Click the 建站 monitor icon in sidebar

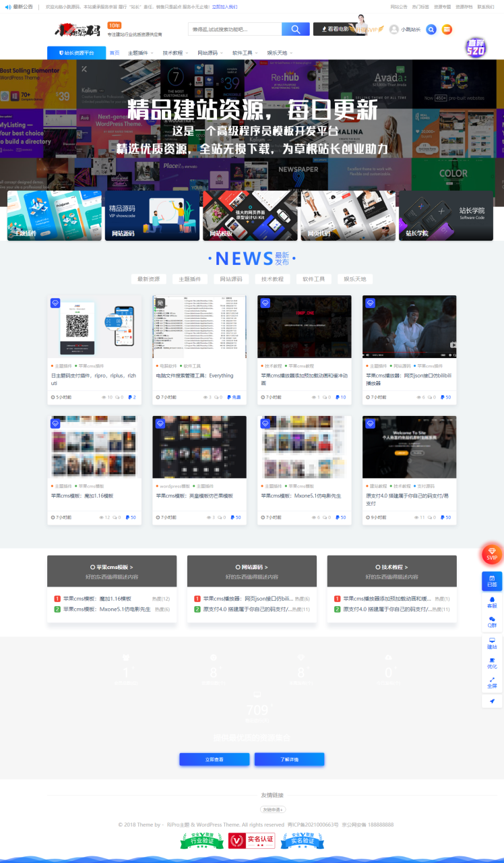pyautogui.click(x=492, y=643)
